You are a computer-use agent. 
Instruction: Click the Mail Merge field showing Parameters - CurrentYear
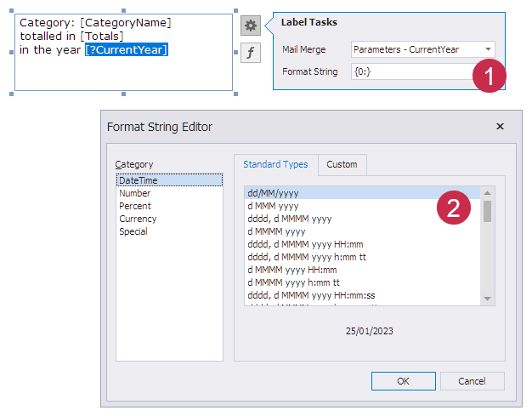pyautogui.click(x=422, y=49)
